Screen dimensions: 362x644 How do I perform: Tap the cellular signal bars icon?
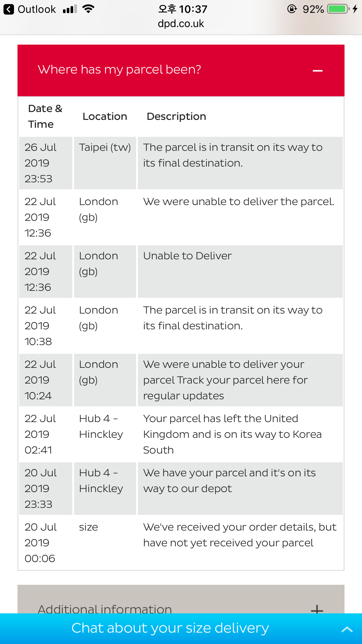click(x=70, y=9)
